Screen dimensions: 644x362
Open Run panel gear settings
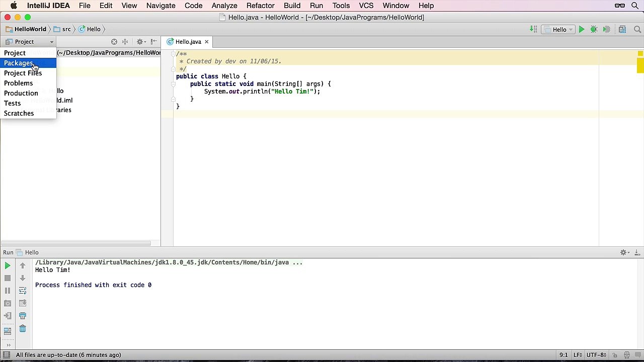624,252
